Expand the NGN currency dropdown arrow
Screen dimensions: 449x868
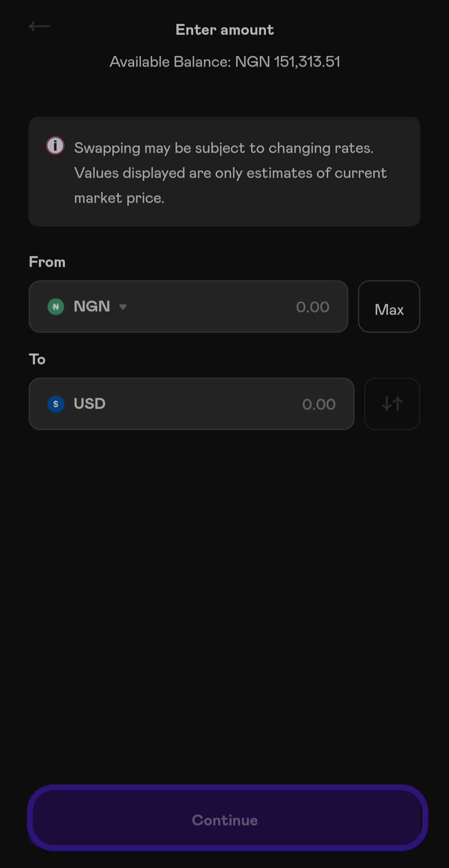click(x=123, y=307)
